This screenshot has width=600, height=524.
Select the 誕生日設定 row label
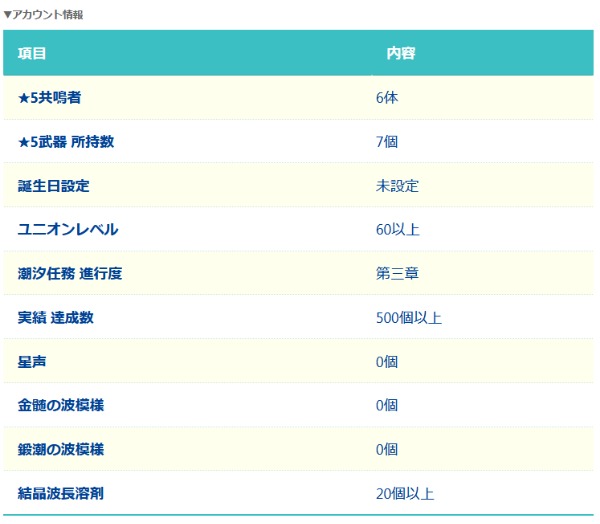click(54, 186)
